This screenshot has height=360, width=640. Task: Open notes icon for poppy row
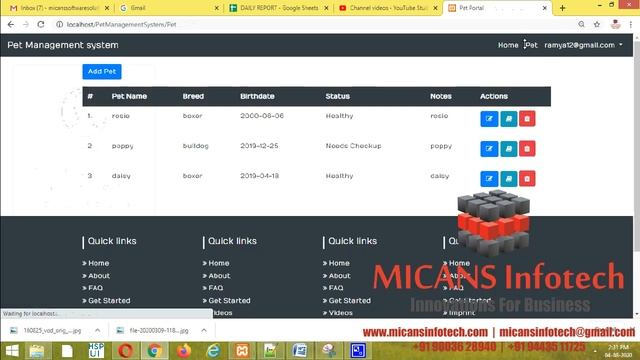coord(509,149)
